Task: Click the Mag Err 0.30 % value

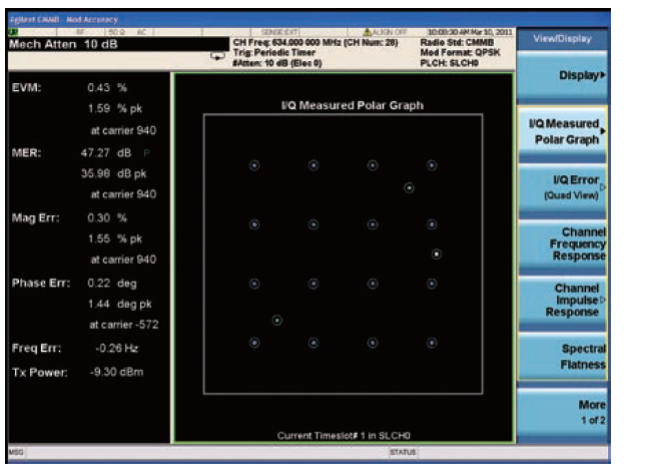Action: click(x=107, y=218)
